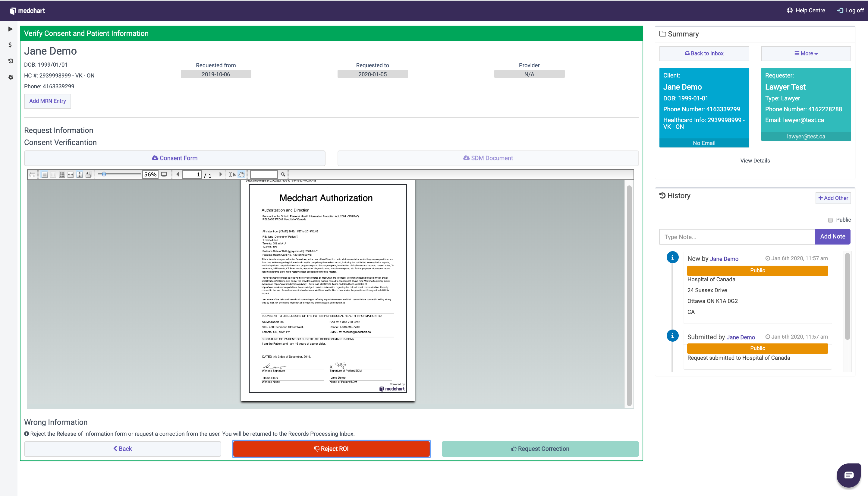The height and width of the screenshot is (496, 868).
Task: Select the Consent Form tab
Action: [174, 158]
